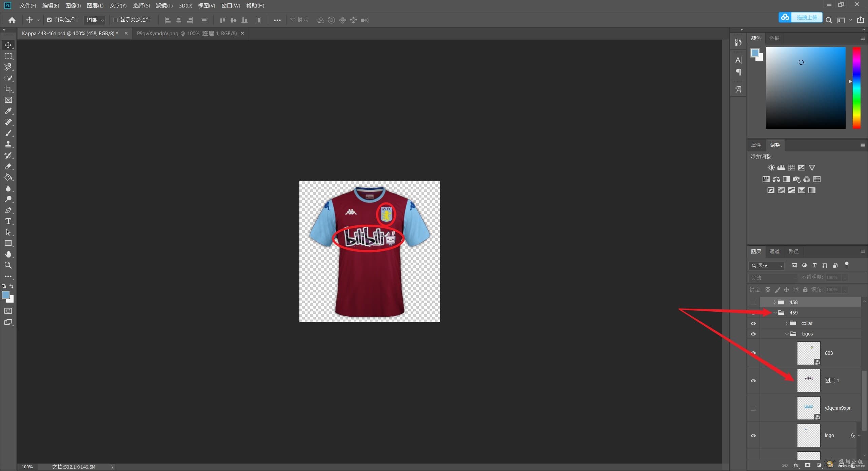The image size is (868, 471).
Task: Add a Levels adjustment
Action: click(781, 168)
